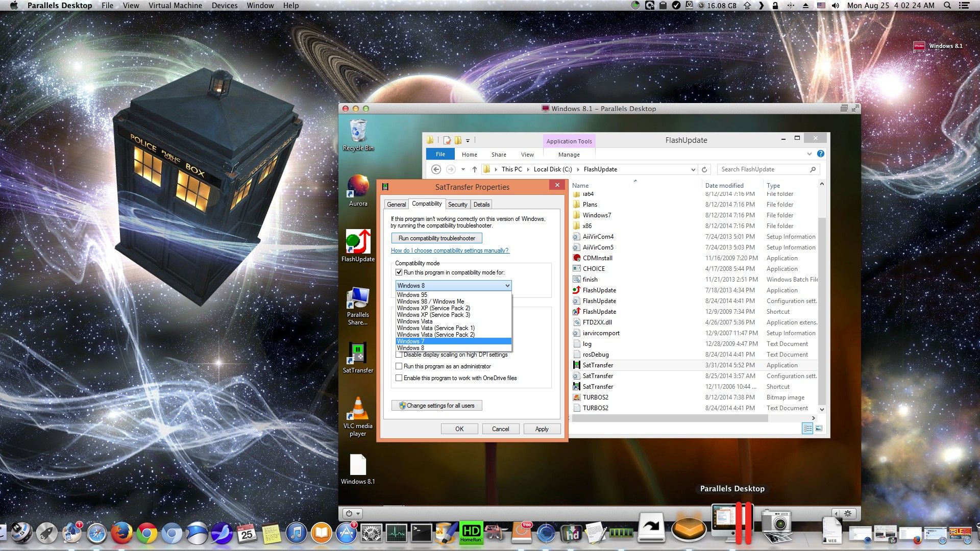Screen dimensions: 980x551
Task: Open the Calendar app in the dock
Action: pyautogui.click(x=247, y=534)
